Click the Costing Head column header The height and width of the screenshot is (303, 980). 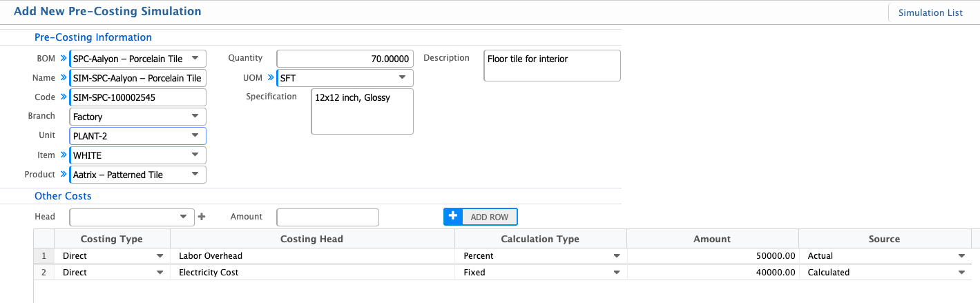pyautogui.click(x=311, y=239)
